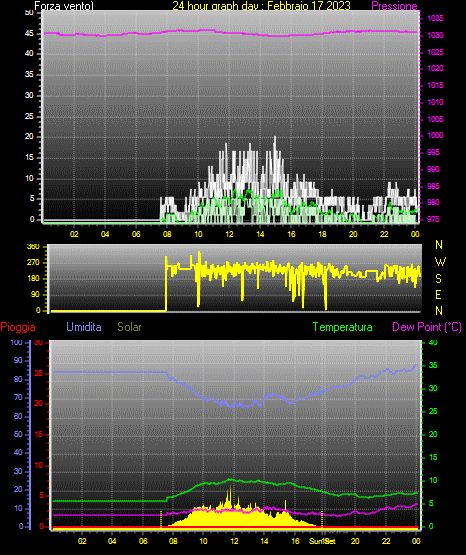Image resolution: width=466 pixels, height=555 pixels.
Task: Click the 975 pressure scale value
Action: pos(433,219)
